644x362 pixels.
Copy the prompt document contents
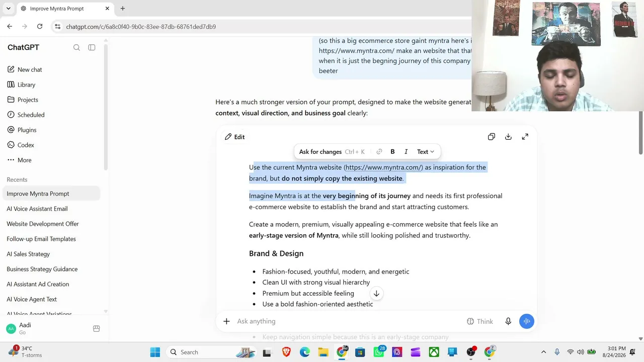point(492,137)
